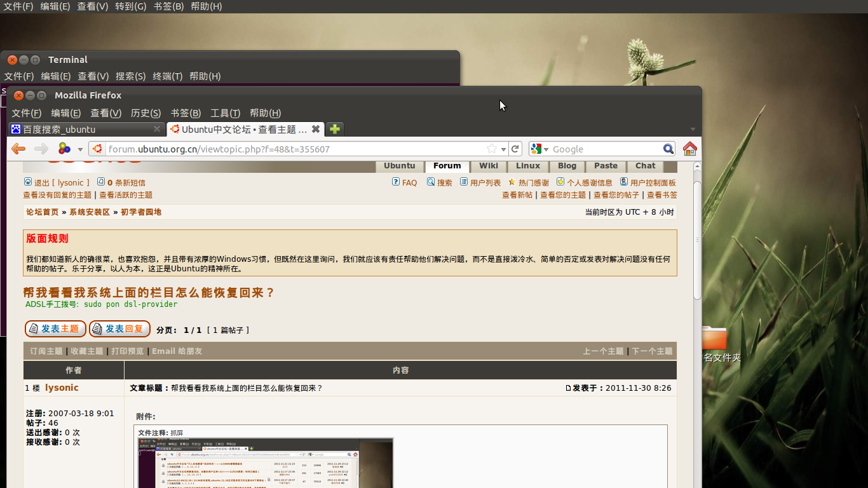Viewport: 868px width, 488px height.
Task: Click the new messages icon beside 条新短信
Action: pos(100,182)
